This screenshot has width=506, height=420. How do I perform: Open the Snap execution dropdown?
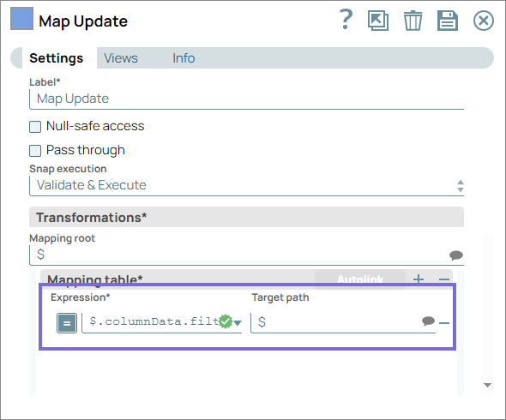pyautogui.click(x=246, y=185)
